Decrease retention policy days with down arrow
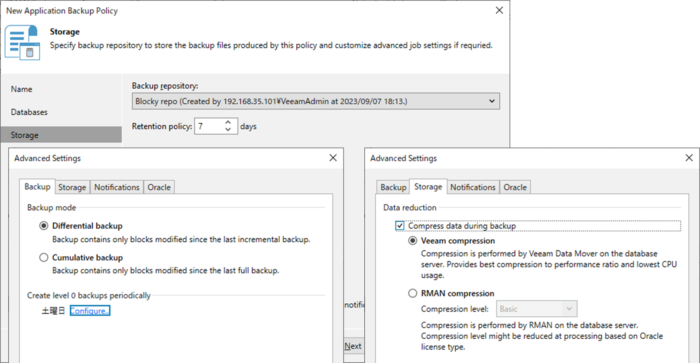Image resolution: width=700 pixels, height=363 pixels. 228,130
